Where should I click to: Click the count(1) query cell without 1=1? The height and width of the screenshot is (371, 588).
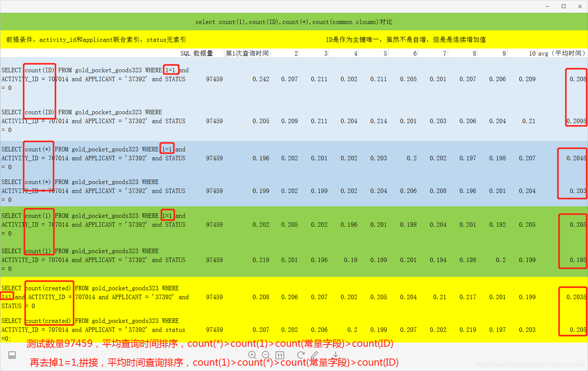pyautogui.click(x=93, y=260)
